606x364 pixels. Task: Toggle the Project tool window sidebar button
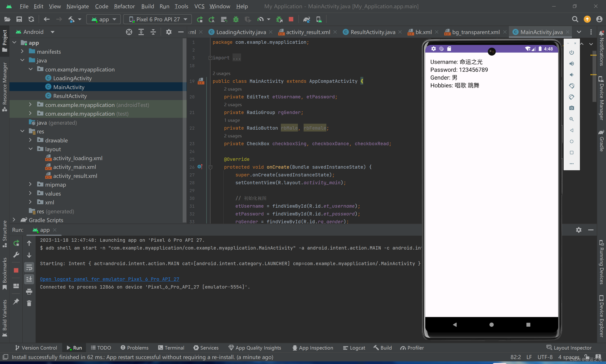[4, 40]
